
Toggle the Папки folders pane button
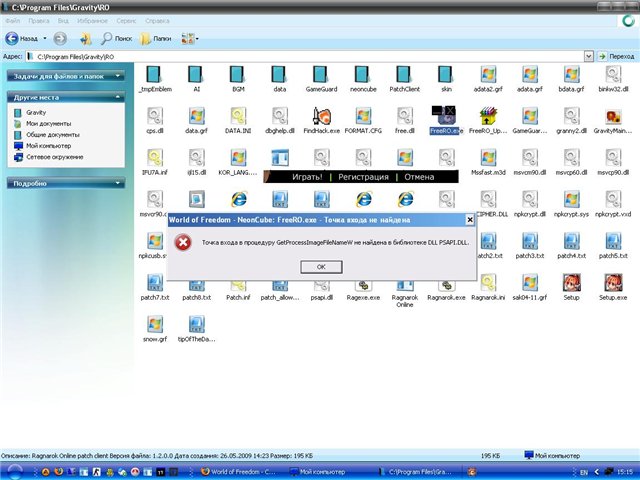(x=156, y=38)
